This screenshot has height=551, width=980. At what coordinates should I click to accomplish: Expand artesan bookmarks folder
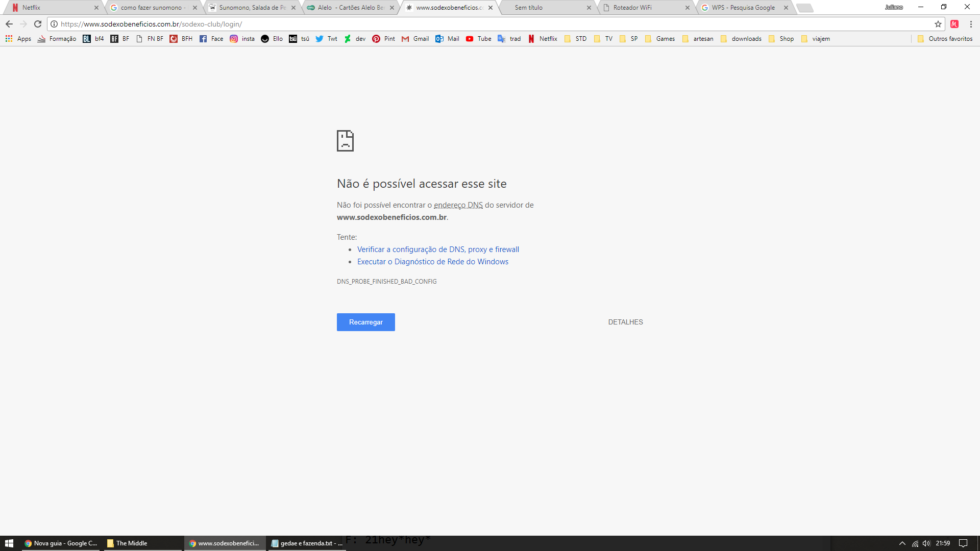click(697, 39)
